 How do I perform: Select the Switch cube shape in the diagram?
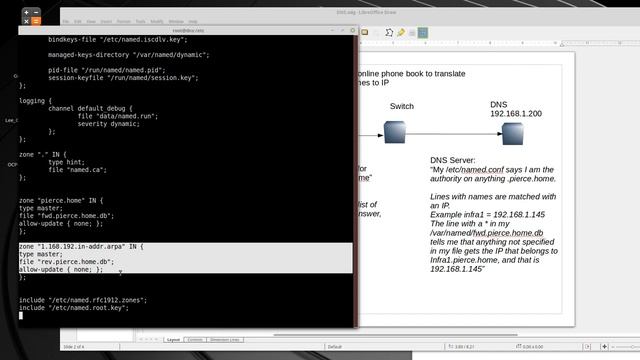[x=395, y=132]
